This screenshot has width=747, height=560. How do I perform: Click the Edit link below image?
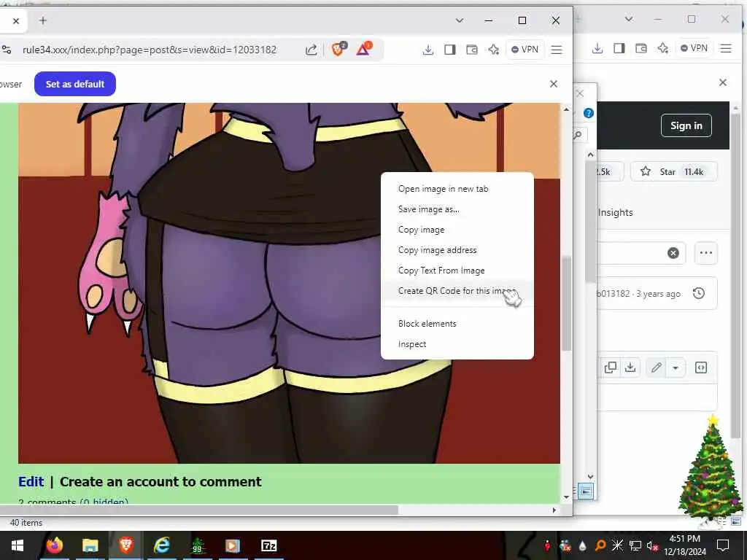(x=31, y=482)
